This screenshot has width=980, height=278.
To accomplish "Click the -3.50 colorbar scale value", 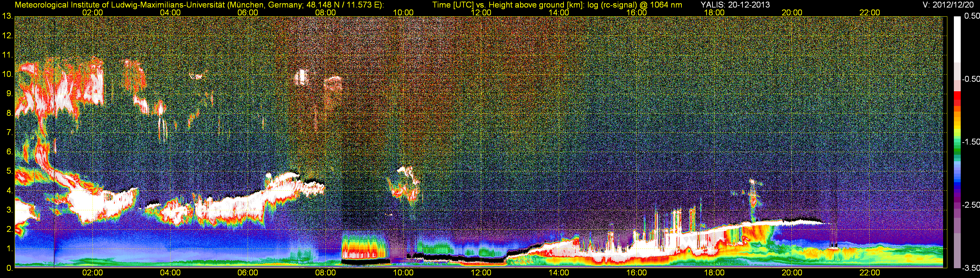I will 971,268.
